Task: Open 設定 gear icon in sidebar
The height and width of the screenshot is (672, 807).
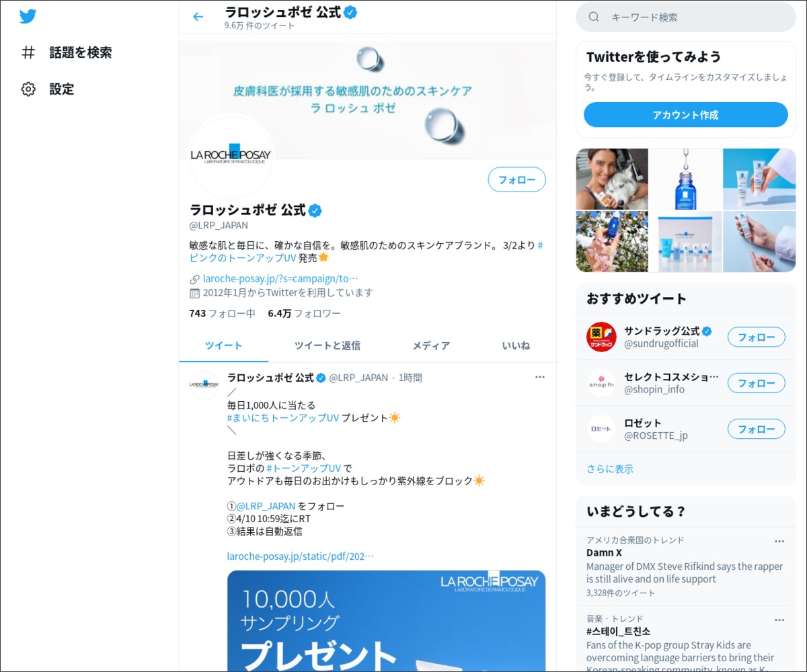Action: pyautogui.click(x=28, y=89)
